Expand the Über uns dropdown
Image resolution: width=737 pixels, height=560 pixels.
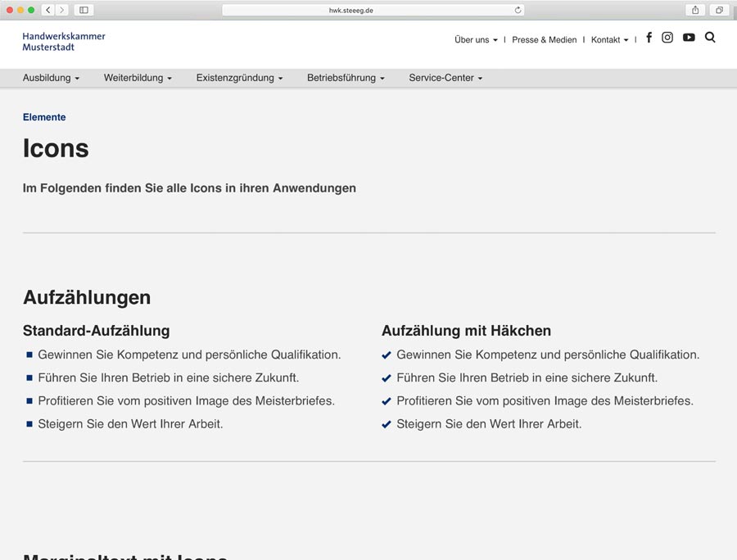476,39
